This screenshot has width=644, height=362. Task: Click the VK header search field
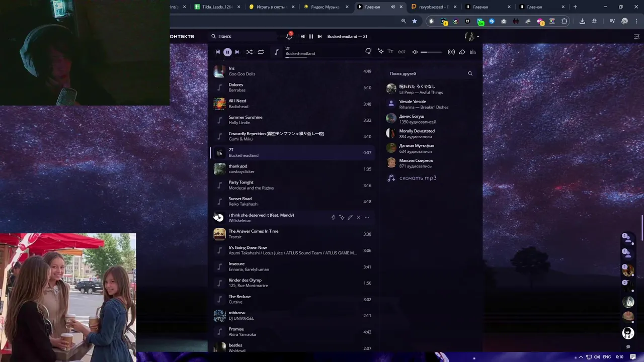click(243, 36)
